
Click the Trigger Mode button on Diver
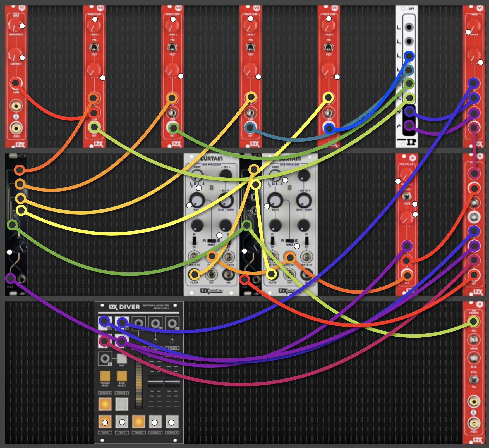(x=105, y=376)
